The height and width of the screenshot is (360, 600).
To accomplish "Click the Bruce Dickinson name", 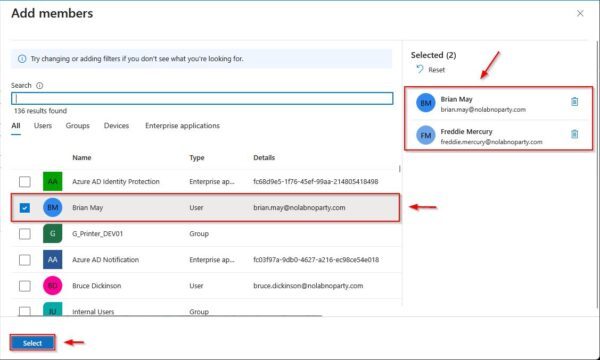I will pyautogui.click(x=96, y=285).
